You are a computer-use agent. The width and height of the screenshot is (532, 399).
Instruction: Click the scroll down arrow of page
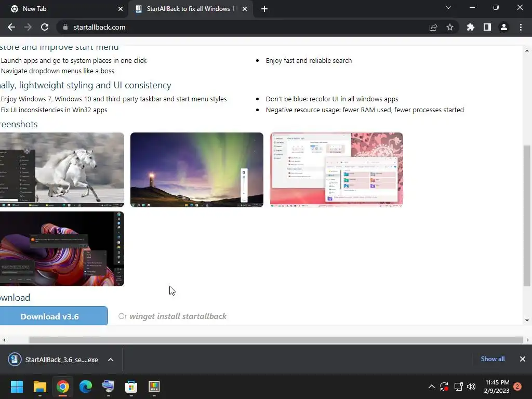[527, 320]
